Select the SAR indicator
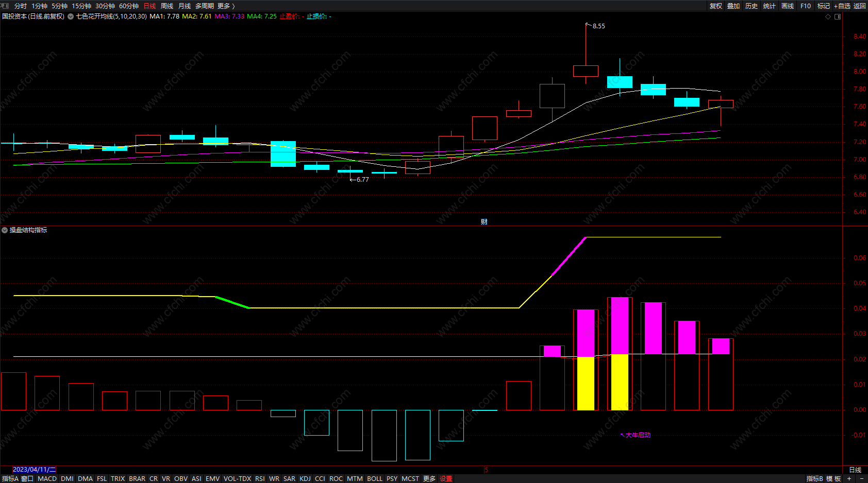The height and width of the screenshot is (483, 868). coord(289,478)
